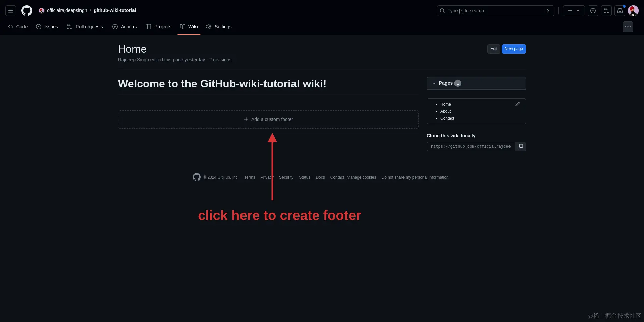Switch to the Actions tab

click(x=124, y=27)
